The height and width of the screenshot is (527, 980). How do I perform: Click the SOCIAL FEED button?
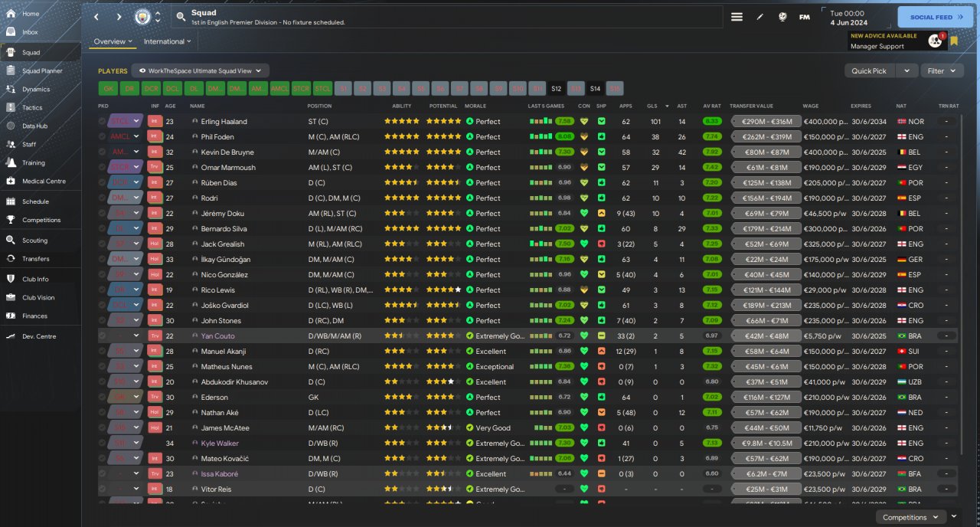point(936,17)
